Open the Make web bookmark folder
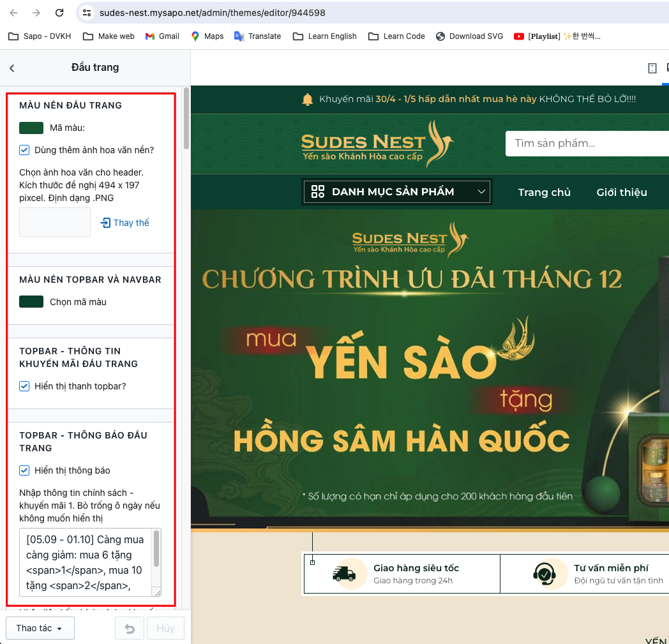Image resolution: width=669 pixels, height=644 pixels. click(109, 36)
